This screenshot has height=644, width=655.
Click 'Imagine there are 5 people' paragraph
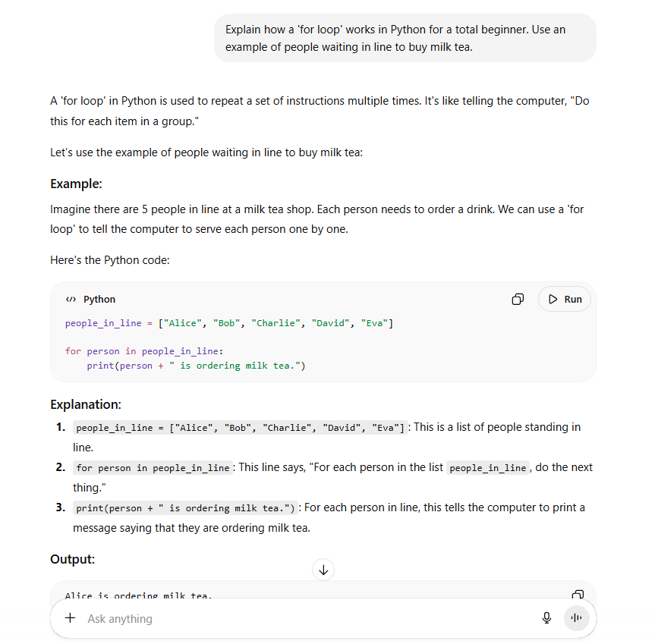[x=317, y=219]
